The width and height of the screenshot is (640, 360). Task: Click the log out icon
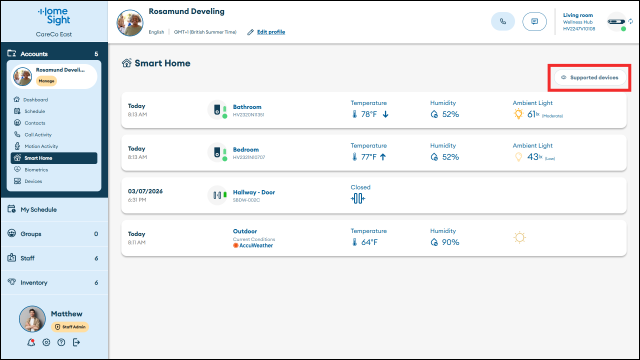coord(76,342)
